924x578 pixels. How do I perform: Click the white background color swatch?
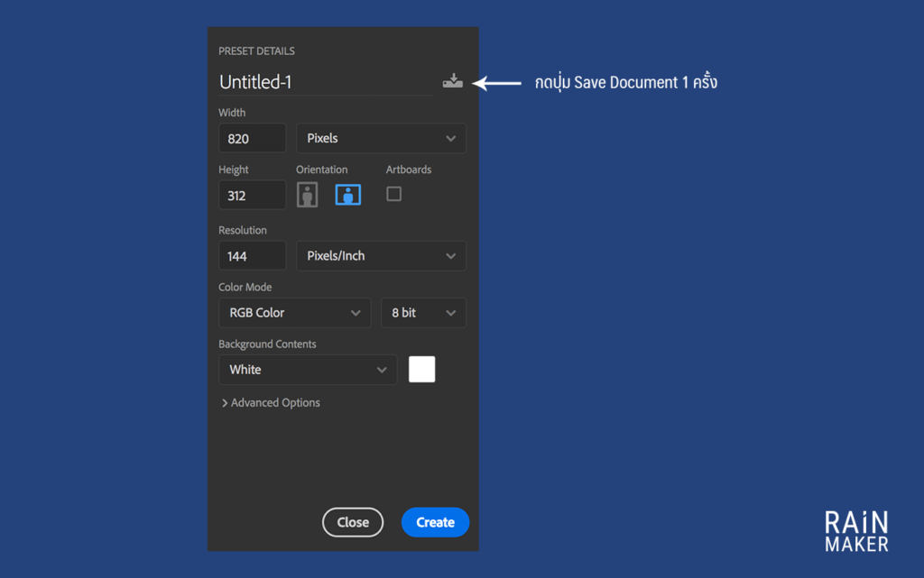(421, 370)
